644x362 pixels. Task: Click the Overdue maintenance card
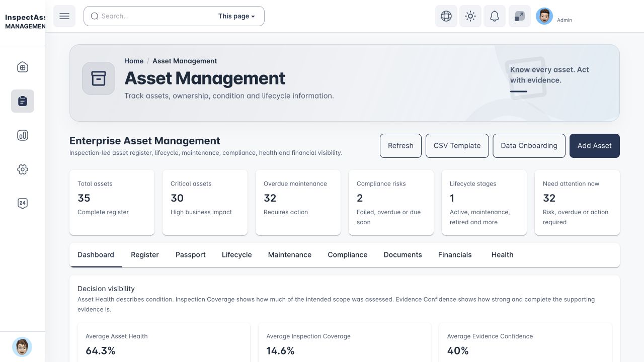tap(298, 202)
